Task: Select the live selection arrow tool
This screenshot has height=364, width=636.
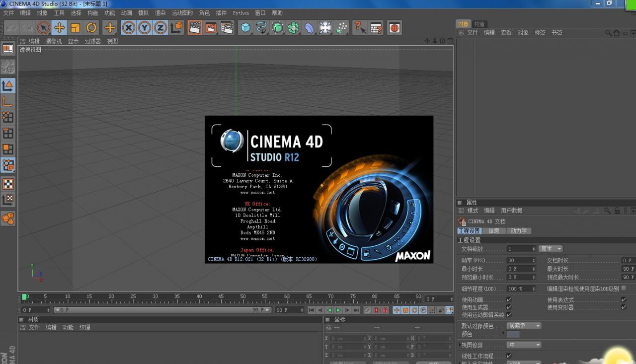Action: [43, 28]
